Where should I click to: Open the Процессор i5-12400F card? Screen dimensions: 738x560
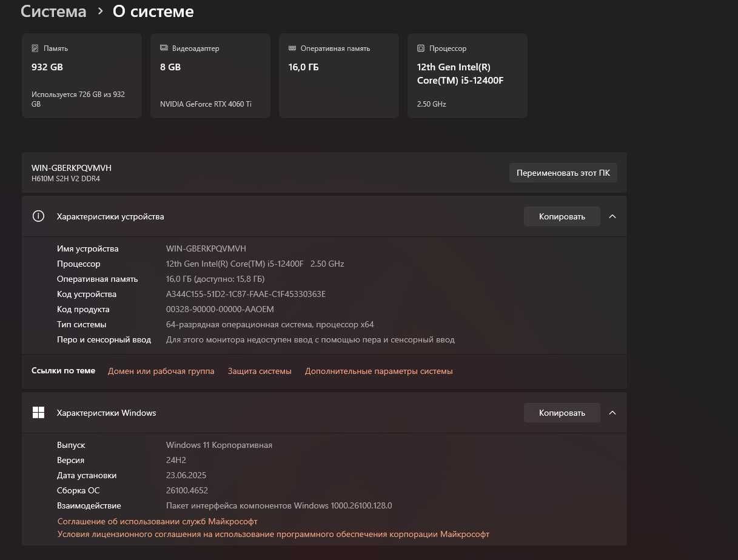[x=468, y=76]
